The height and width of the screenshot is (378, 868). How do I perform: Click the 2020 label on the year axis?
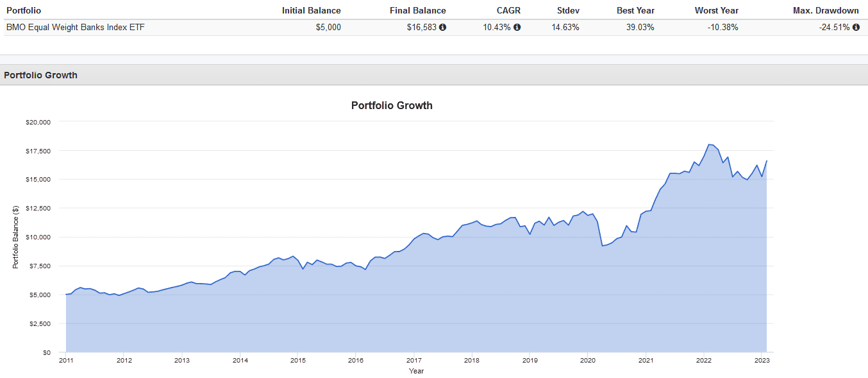tap(588, 361)
